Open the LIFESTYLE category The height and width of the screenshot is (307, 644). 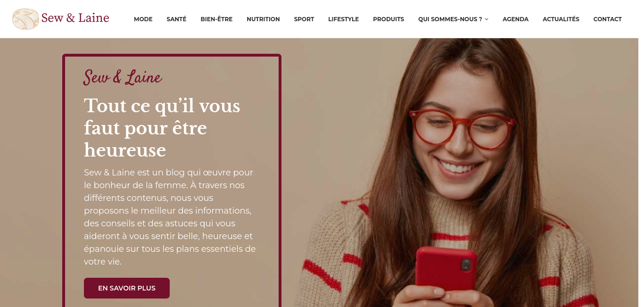344,19
